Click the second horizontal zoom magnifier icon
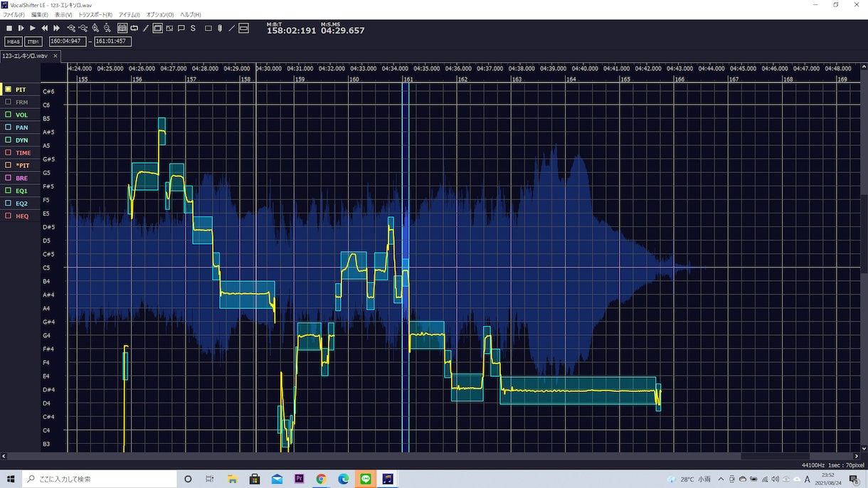The width and height of the screenshot is (868, 488). [x=83, y=28]
